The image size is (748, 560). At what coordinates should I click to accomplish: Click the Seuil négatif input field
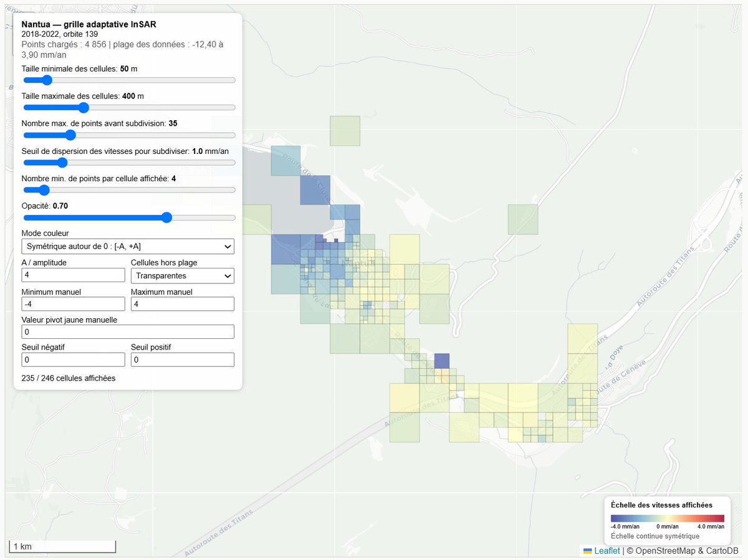[x=73, y=360]
